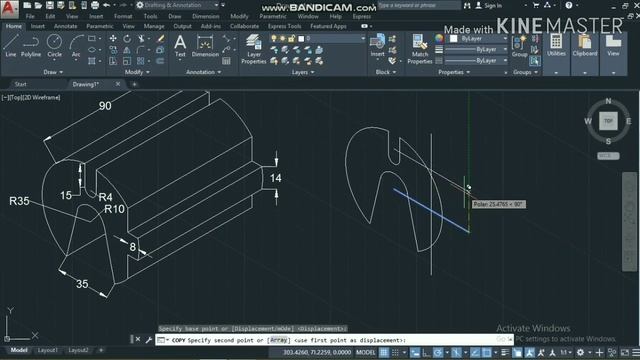The width and height of the screenshot is (640, 360).
Task: Toggle 2D object snap in status bar
Action: pyautogui.click(x=487, y=352)
